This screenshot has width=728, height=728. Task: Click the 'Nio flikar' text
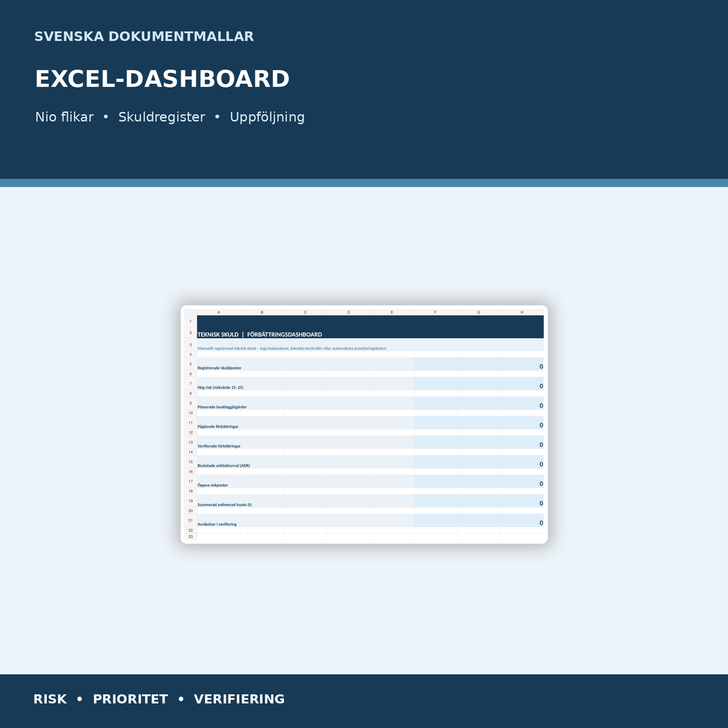(64, 117)
